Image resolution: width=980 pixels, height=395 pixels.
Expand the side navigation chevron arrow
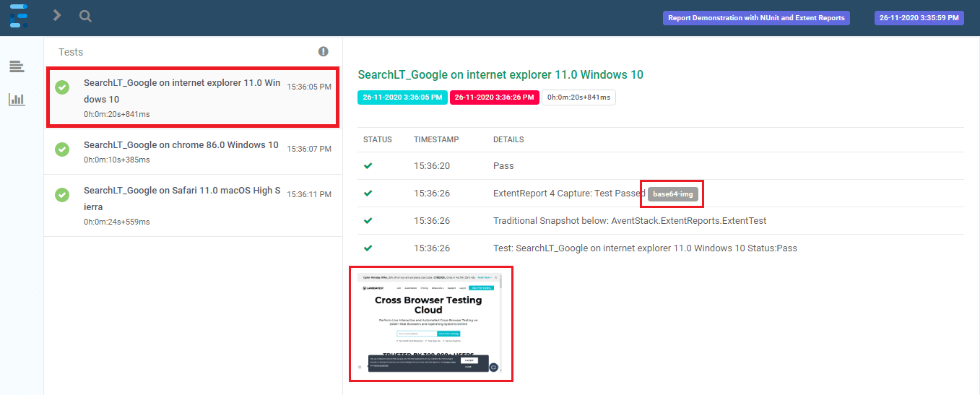pos(57,15)
